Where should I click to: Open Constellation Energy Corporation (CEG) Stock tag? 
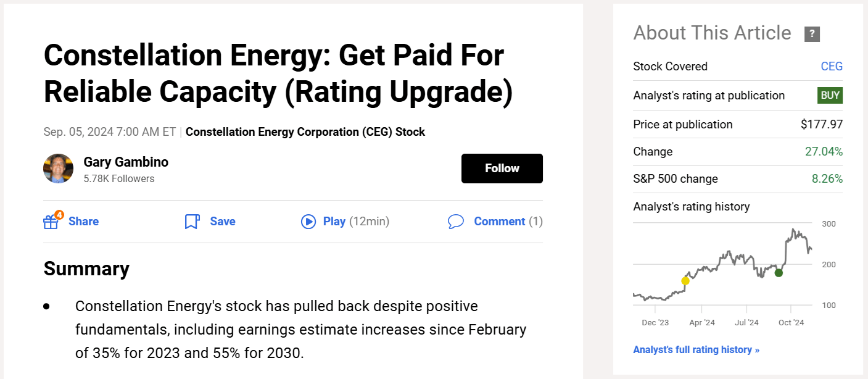click(x=305, y=131)
